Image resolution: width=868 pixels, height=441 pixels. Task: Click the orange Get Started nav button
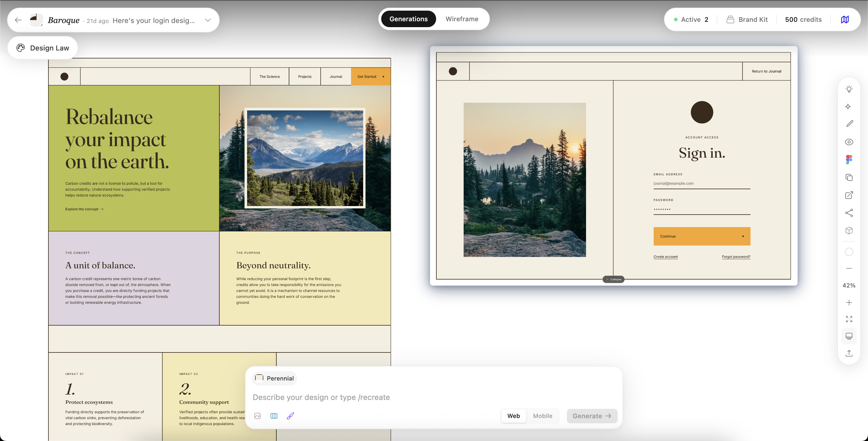coord(371,76)
